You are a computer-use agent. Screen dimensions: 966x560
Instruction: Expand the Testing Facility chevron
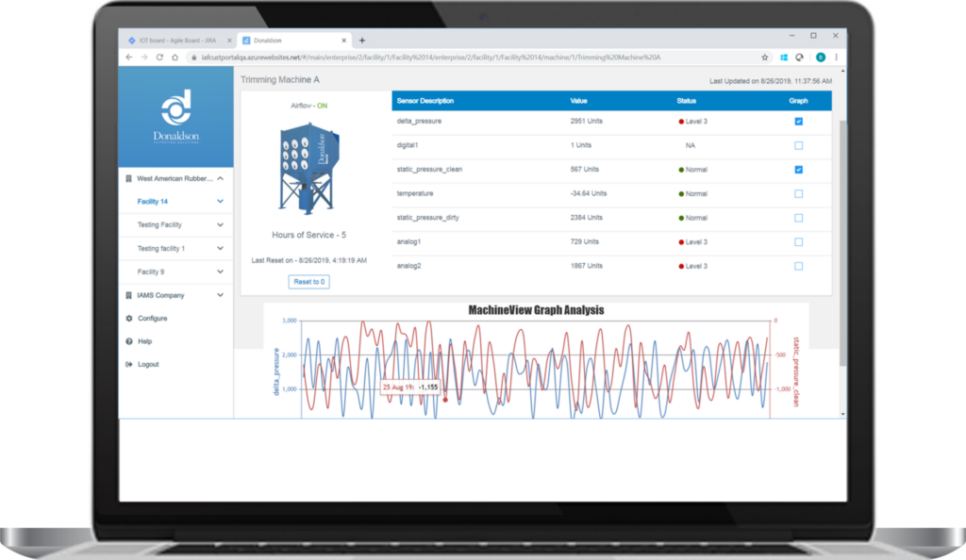(220, 225)
